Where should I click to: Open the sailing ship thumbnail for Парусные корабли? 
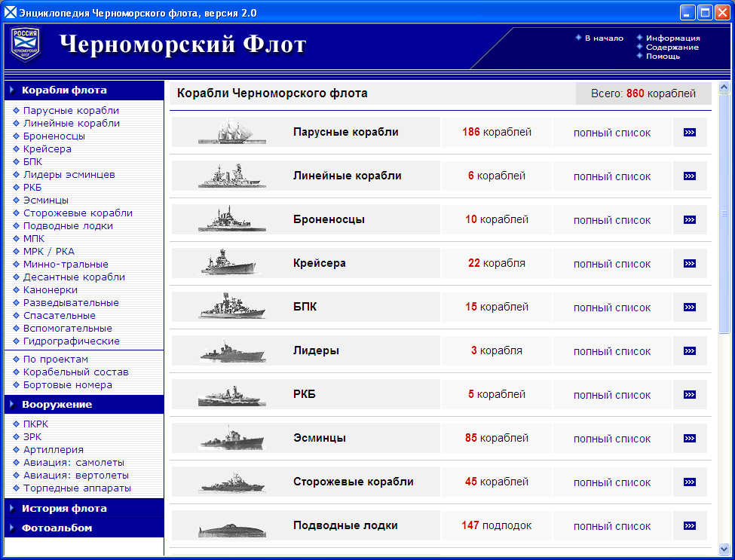(232, 132)
